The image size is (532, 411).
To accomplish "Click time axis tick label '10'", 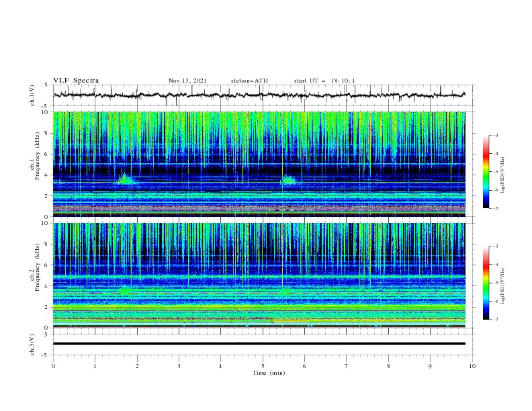I will [472, 366].
